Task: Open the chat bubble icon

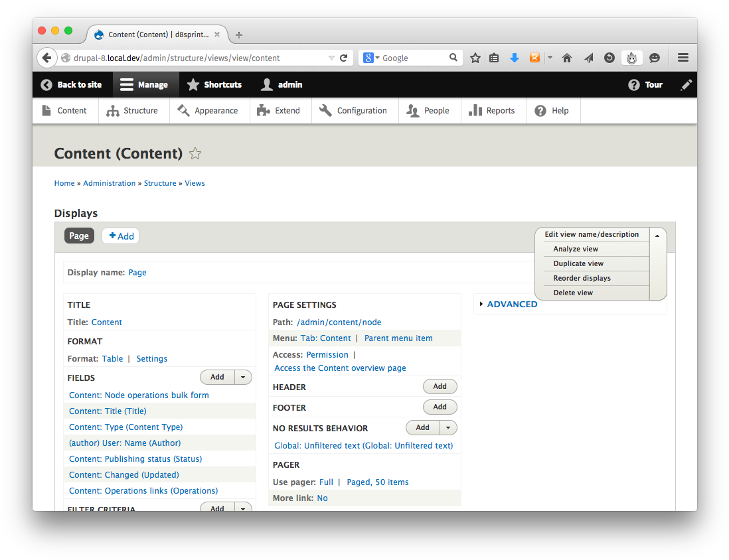Action: point(654,58)
